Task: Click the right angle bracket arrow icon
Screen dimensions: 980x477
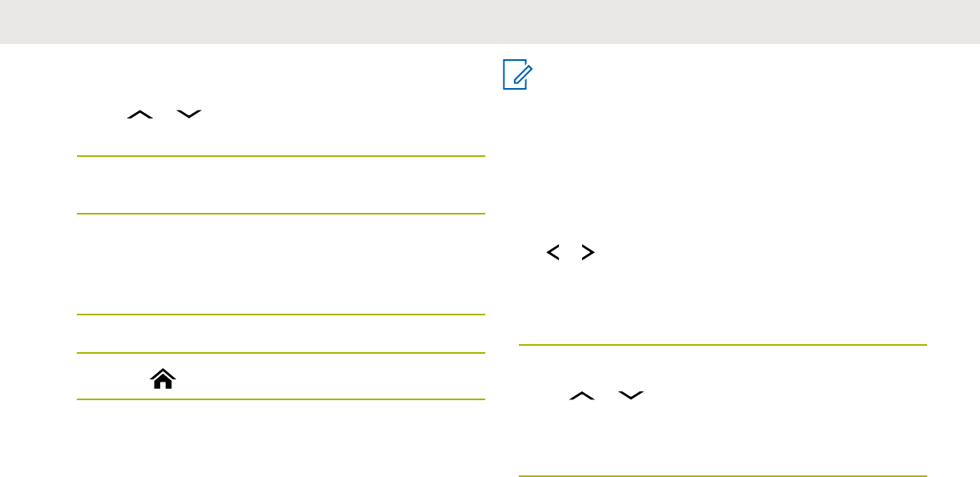Action: [588, 252]
